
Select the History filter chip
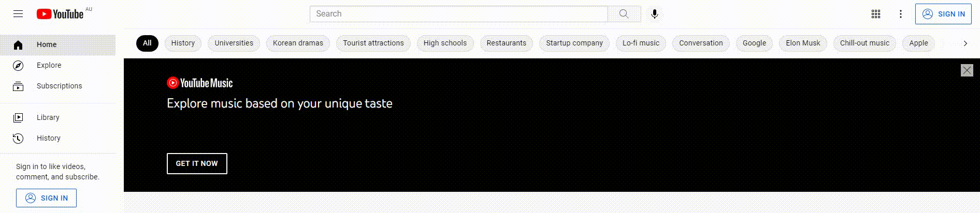point(183,43)
